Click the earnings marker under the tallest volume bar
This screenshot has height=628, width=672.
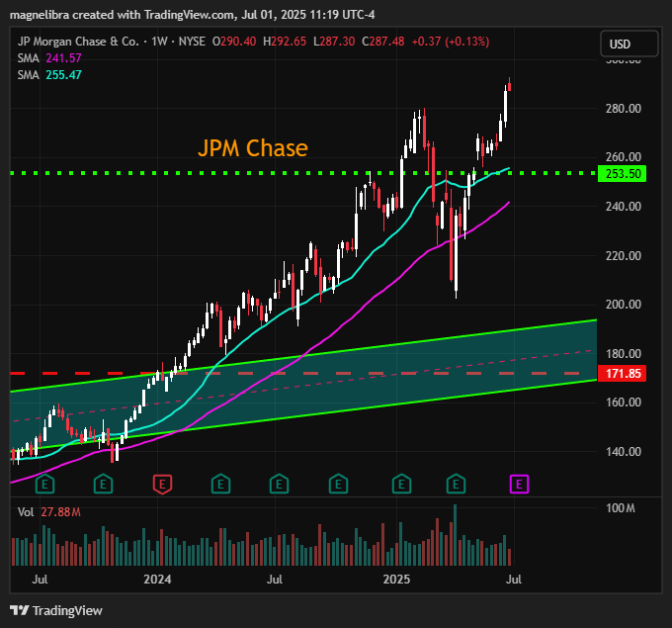coord(456,485)
